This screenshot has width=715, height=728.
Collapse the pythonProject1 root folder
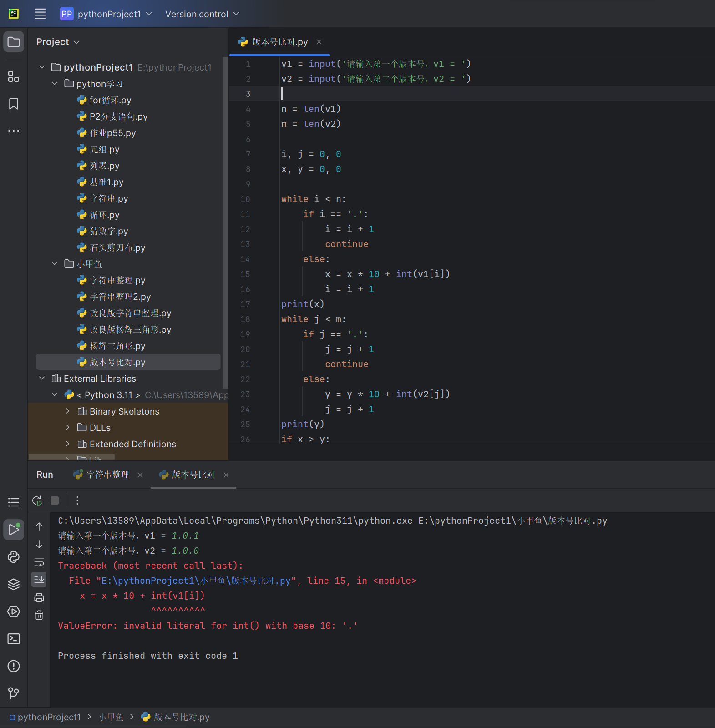pyautogui.click(x=42, y=67)
